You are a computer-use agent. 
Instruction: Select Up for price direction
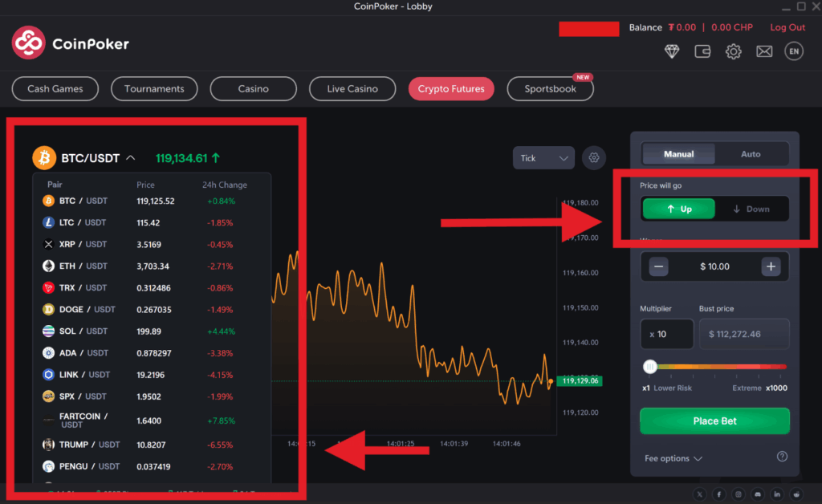[x=678, y=208]
